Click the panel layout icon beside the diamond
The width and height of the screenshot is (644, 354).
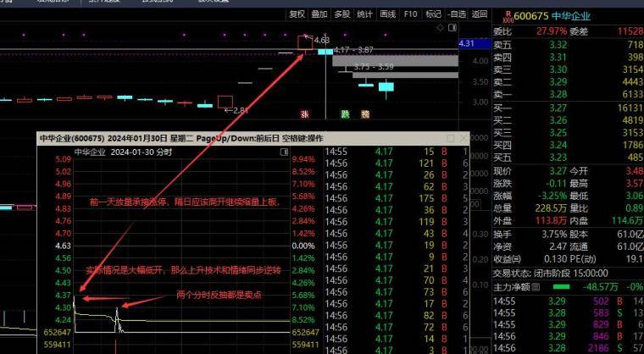click(452, 28)
